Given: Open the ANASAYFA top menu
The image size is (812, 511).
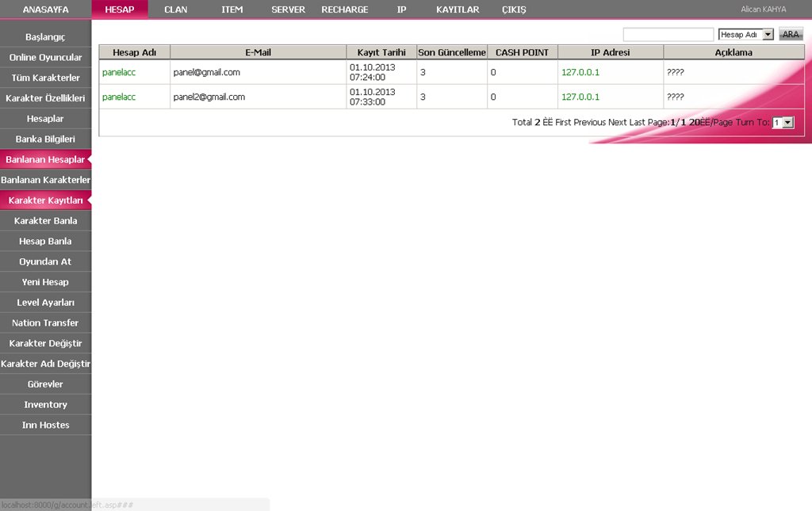Looking at the screenshot, I should (x=45, y=10).
